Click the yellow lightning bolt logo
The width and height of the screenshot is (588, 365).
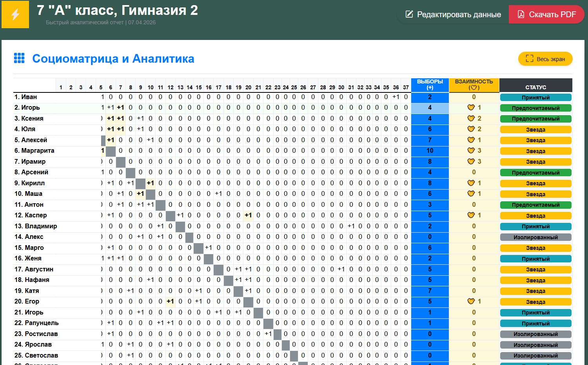coord(15,14)
